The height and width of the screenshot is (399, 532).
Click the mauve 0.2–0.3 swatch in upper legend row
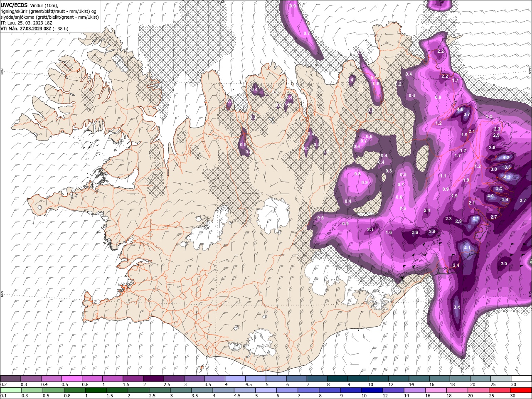[10, 379]
